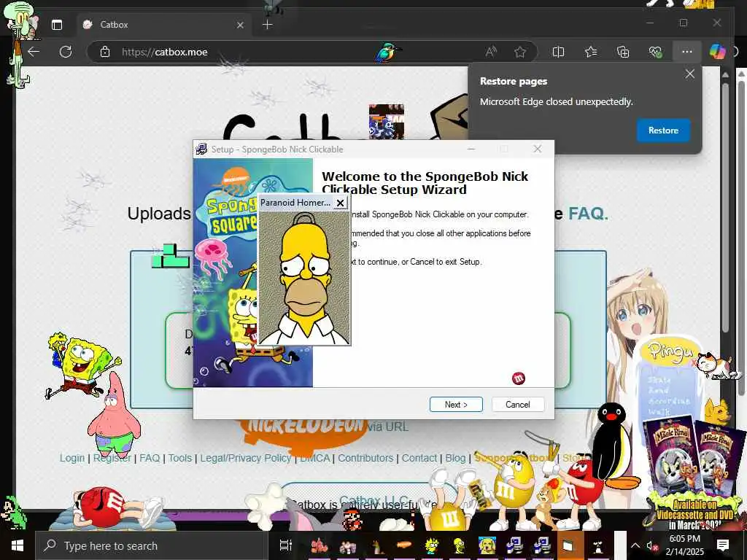This screenshot has width=747, height=560.
Task: Open Task View on the taskbar
Action: tap(285, 545)
